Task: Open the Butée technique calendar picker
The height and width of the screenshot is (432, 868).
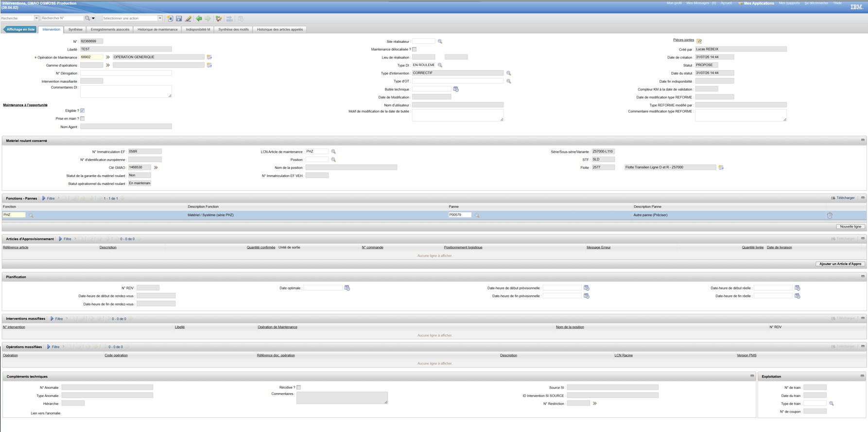Action: [456, 89]
